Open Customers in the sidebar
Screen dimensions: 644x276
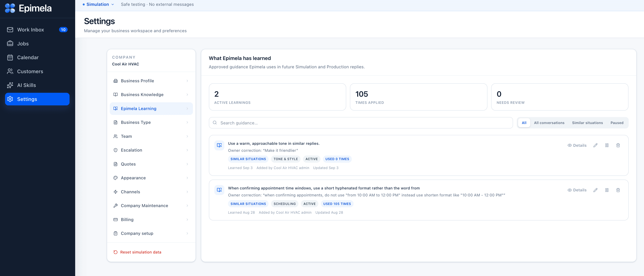[37, 71]
